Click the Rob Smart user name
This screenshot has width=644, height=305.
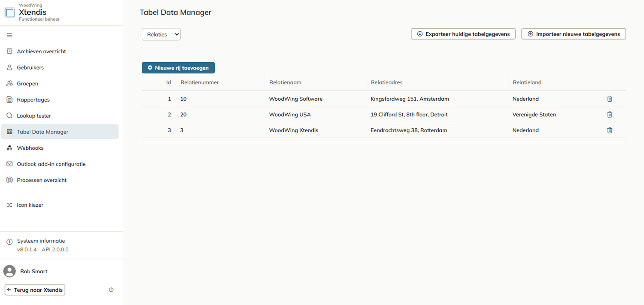34,271
